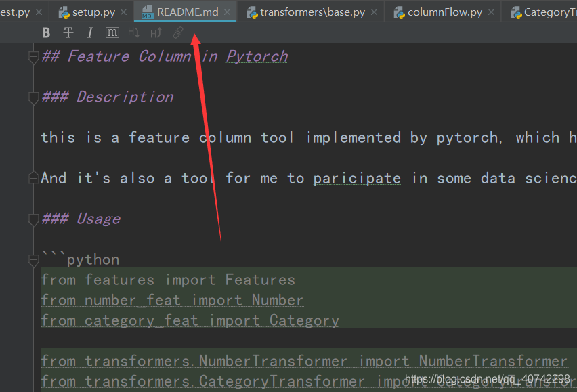The width and height of the screenshot is (577, 392).
Task: Insert a link via toolbar icon
Action: 178,32
